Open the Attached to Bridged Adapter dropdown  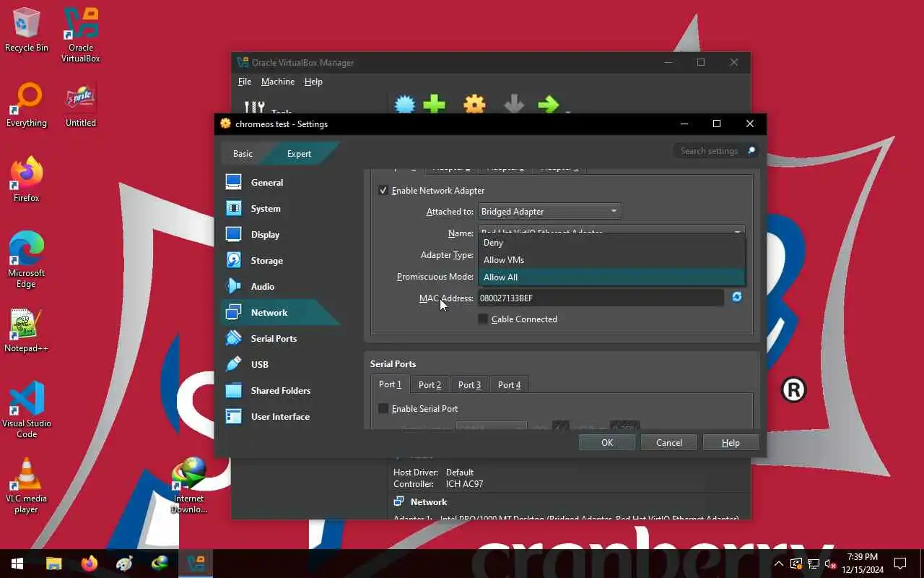click(x=549, y=212)
